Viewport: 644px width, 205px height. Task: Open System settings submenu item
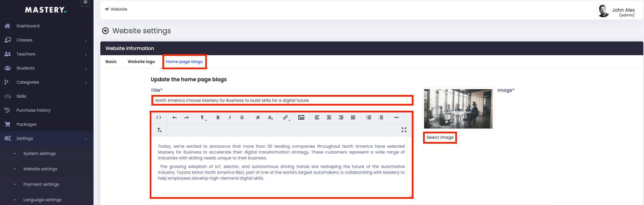pos(39,154)
